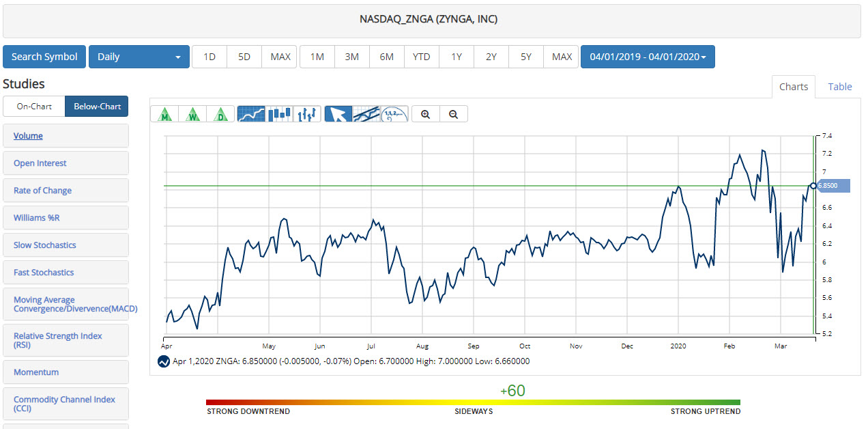Screen dimensions: 868x429
Task: Click the Search Symbol button
Action: point(44,57)
